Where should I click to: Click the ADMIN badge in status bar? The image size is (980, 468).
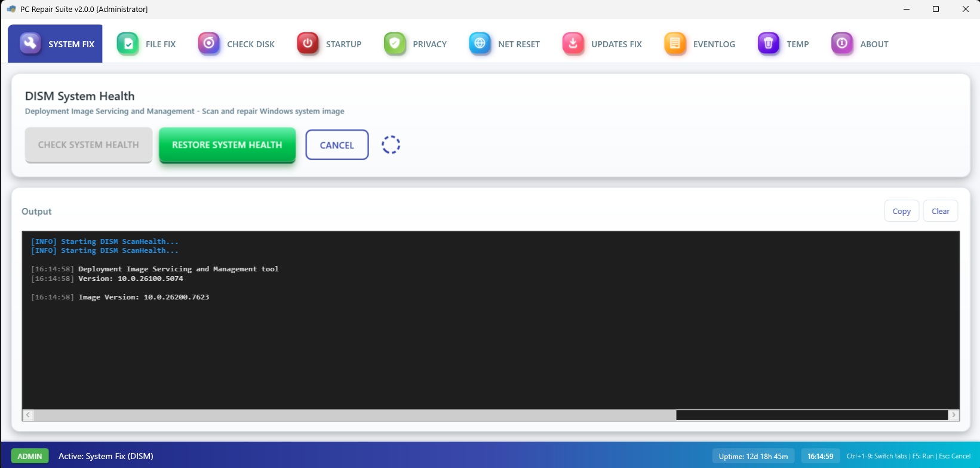30,456
